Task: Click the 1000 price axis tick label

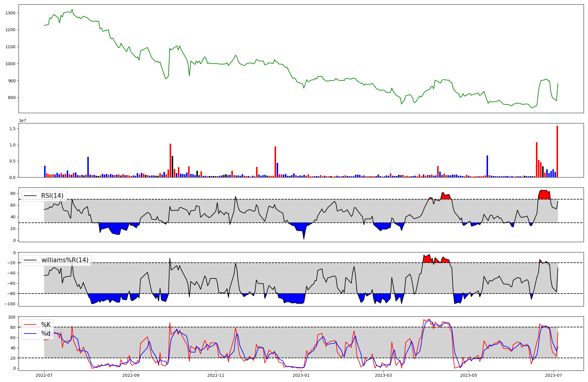Action: click(x=10, y=64)
